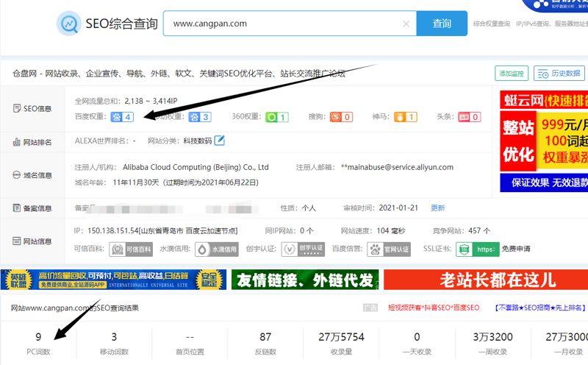588x365 pixels.
Task: Click the registrant email mainabuse@service.aliyun.com
Action: (x=397, y=167)
